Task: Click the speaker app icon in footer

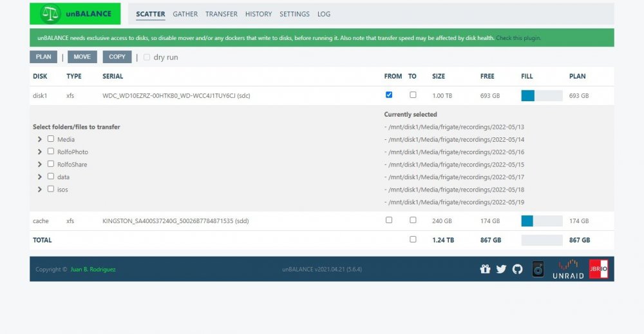Action: click(x=538, y=269)
